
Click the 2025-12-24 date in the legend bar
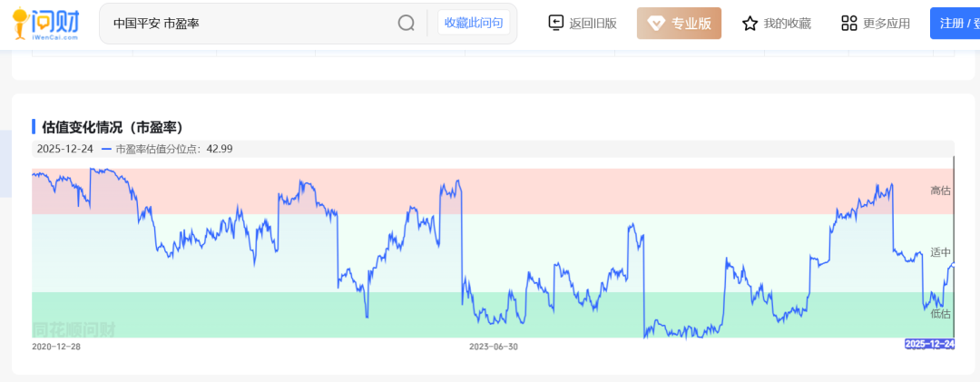click(x=64, y=149)
